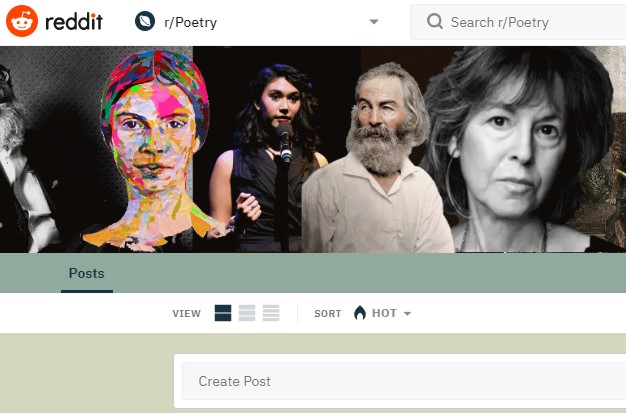Click the search magnifier icon
This screenshot has height=413, width=626.
434,22
